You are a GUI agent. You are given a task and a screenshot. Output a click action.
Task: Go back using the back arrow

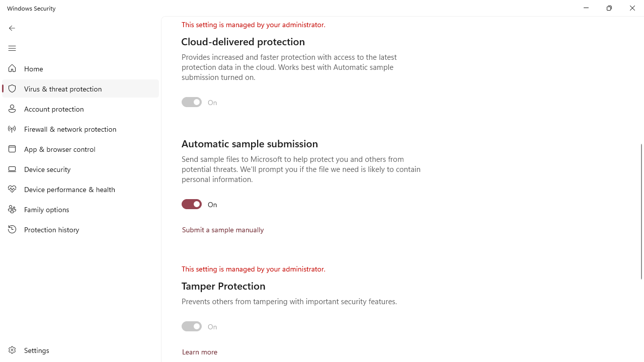point(12,28)
